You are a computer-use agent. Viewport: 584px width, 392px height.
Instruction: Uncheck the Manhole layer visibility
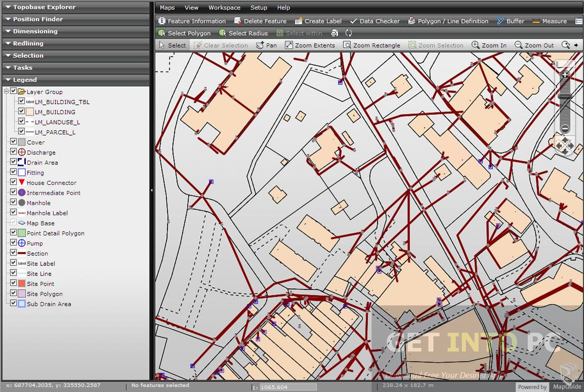click(13, 203)
